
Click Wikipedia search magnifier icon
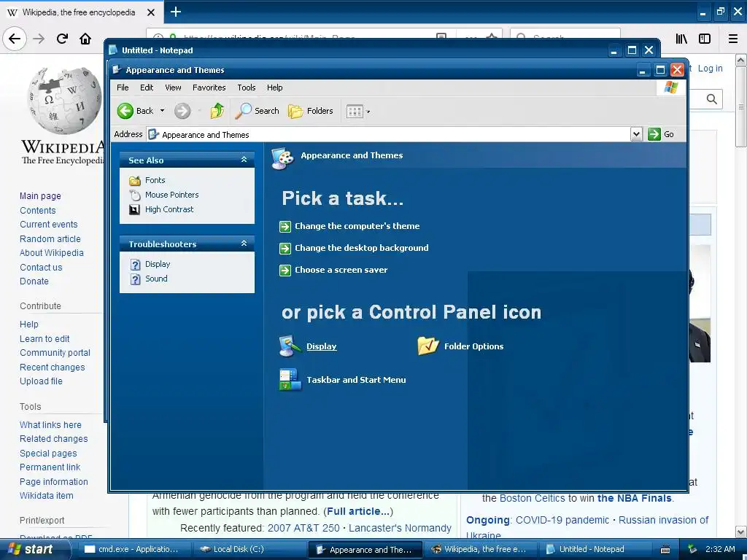tap(712, 99)
